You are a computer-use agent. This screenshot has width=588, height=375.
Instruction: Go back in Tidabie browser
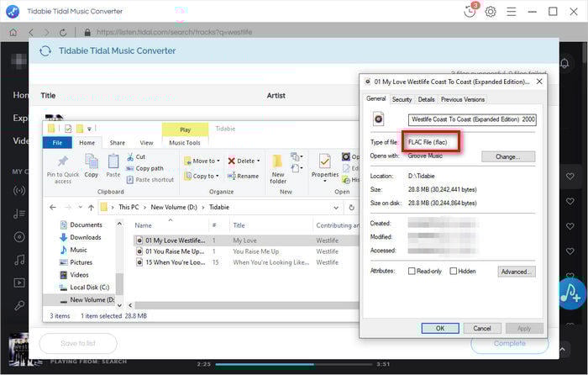pos(31,32)
